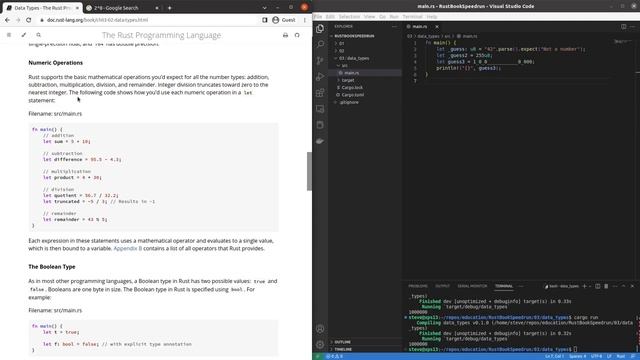Image resolution: width=640 pixels, height=360 pixels.
Task: Print the Rust book page
Action: pos(285,35)
